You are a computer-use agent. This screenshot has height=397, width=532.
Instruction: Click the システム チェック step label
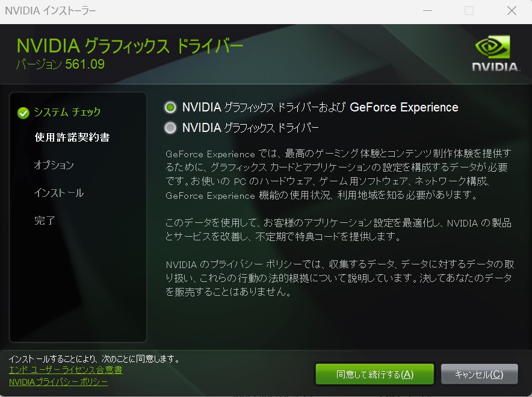pos(67,112)
